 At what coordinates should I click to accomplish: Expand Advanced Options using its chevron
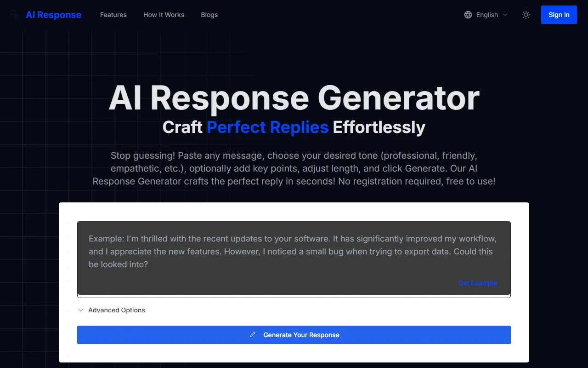coord(81,310)
